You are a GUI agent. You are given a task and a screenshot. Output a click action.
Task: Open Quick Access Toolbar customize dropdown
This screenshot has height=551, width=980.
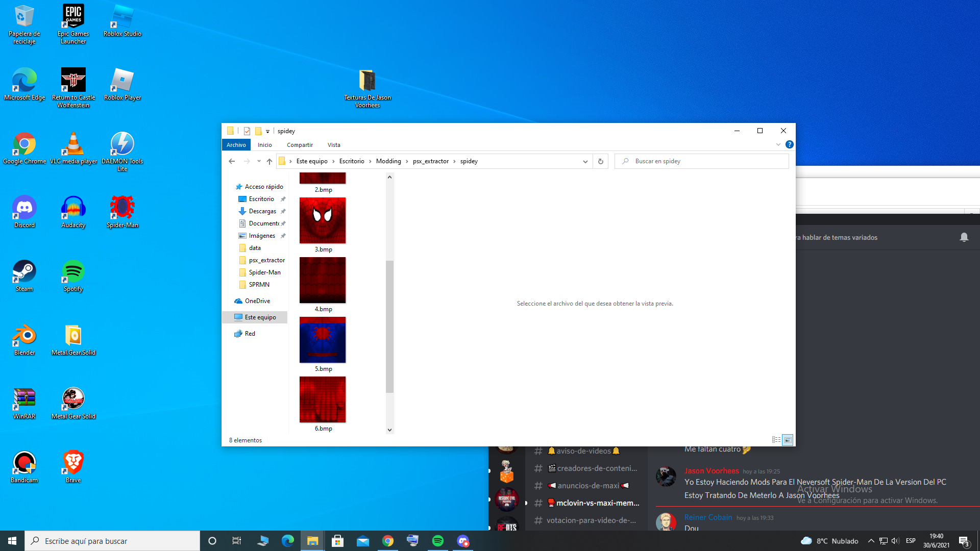click(267, 131)
